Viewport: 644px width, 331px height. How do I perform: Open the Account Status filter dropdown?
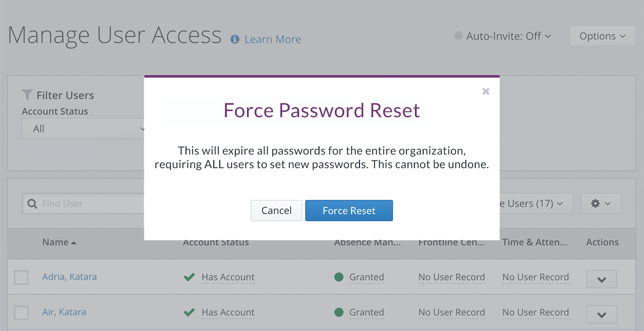[x=84, y=129]
